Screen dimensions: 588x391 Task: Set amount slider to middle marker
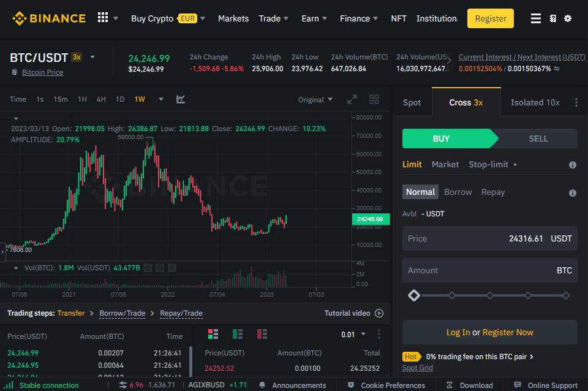point(490,295)
